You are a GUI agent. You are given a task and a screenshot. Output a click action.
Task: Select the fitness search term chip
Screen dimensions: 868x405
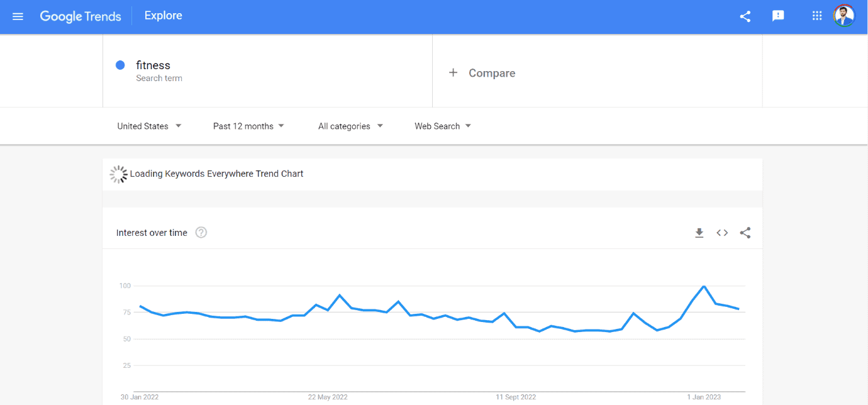click(153, 65)
